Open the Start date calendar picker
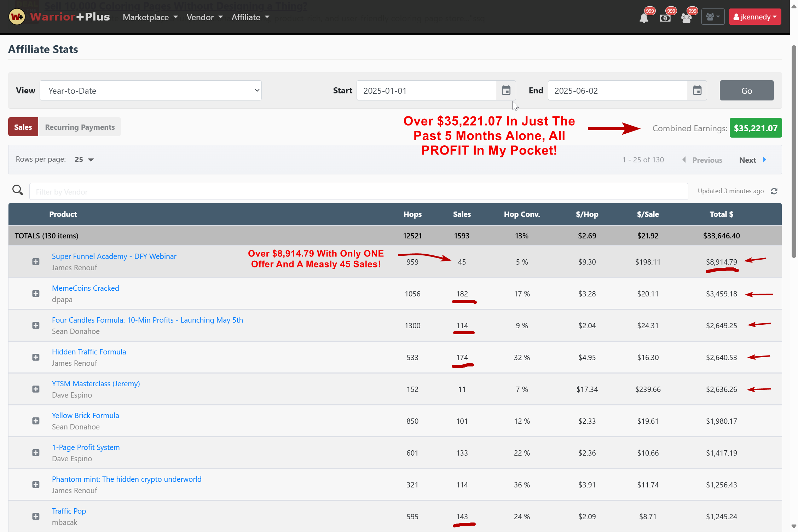 (506, 91)
